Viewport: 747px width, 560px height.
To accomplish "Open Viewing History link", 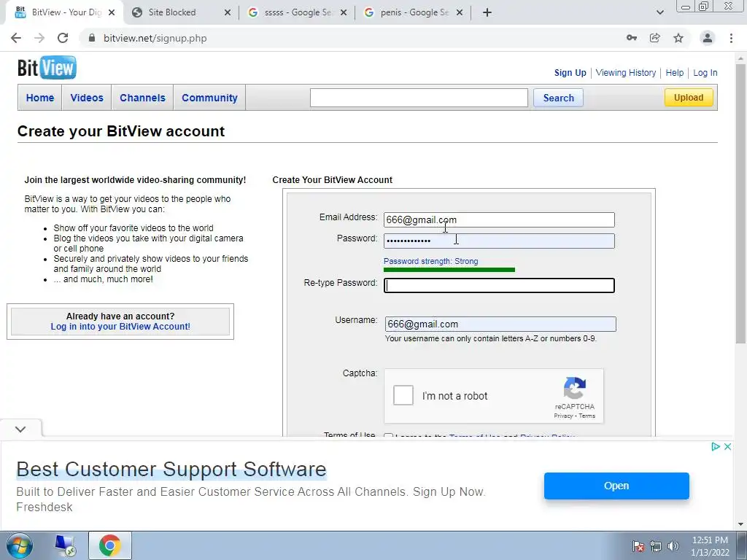I will [x=625, y=73].
